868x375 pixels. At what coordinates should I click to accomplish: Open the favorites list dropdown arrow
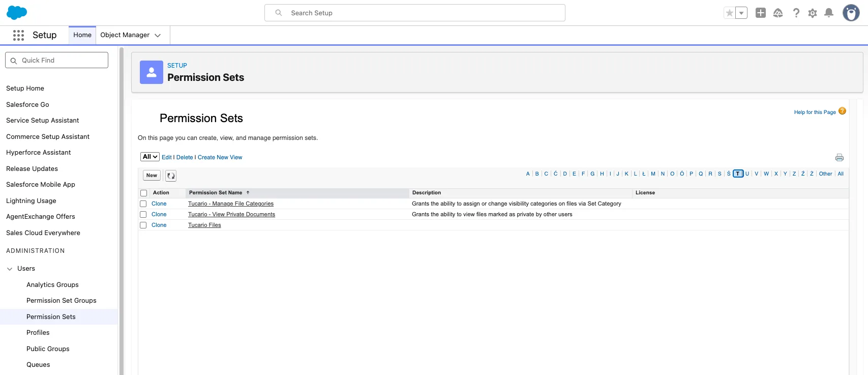click(741, 13)
